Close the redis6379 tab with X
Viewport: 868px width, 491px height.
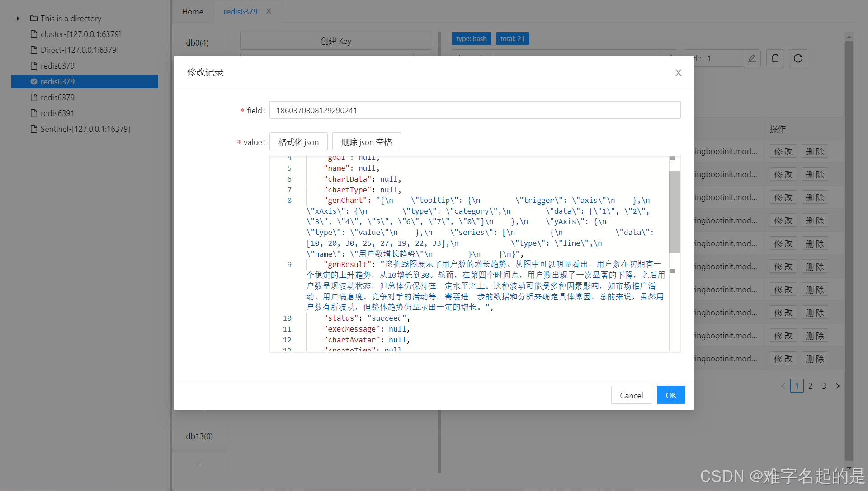[x=269, y=11]
